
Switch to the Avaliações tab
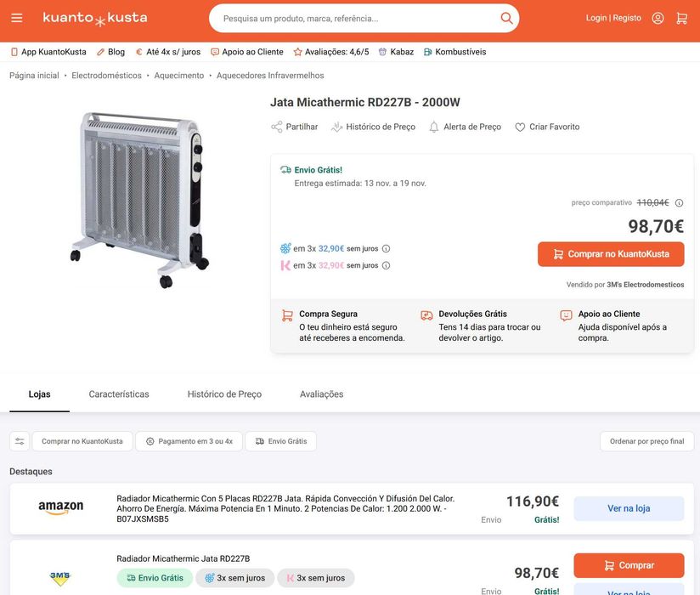(321, 394)
